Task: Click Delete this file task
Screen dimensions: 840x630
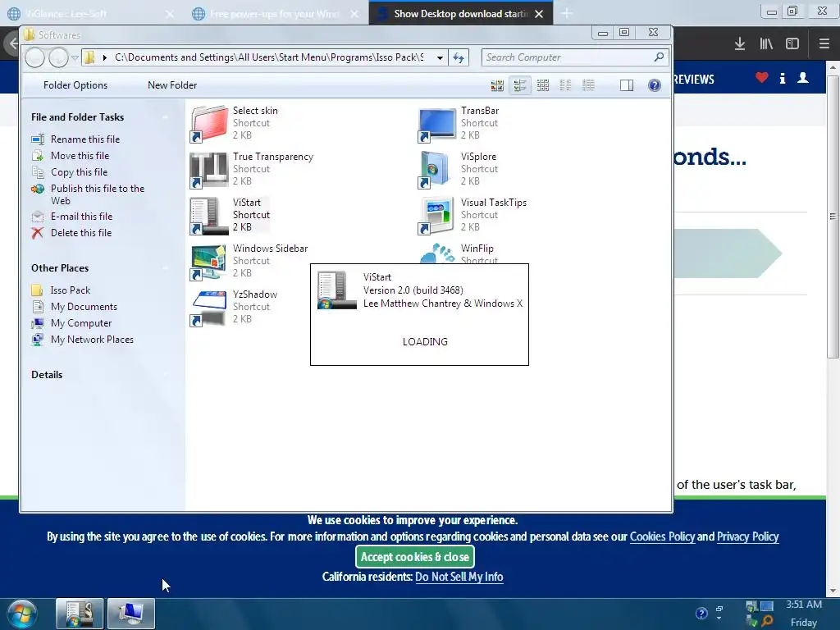Action: (x=81, y=233)
